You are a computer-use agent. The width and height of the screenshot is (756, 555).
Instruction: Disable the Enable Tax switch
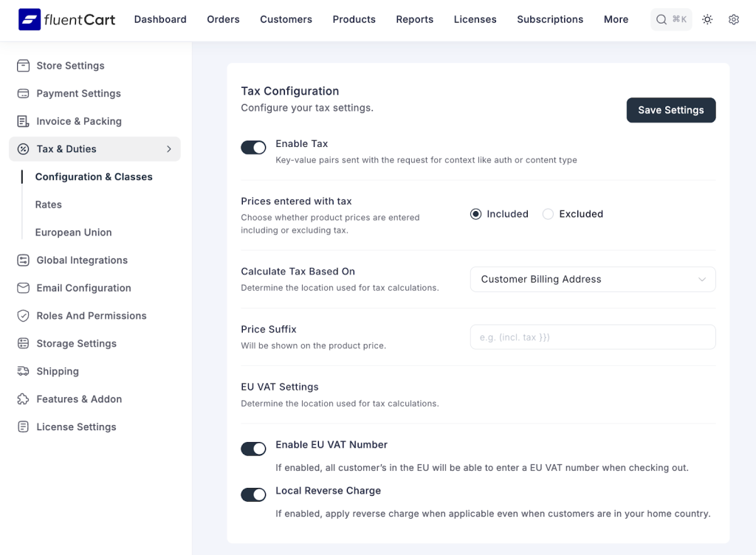pyautogui.click(x=253, y=148)
